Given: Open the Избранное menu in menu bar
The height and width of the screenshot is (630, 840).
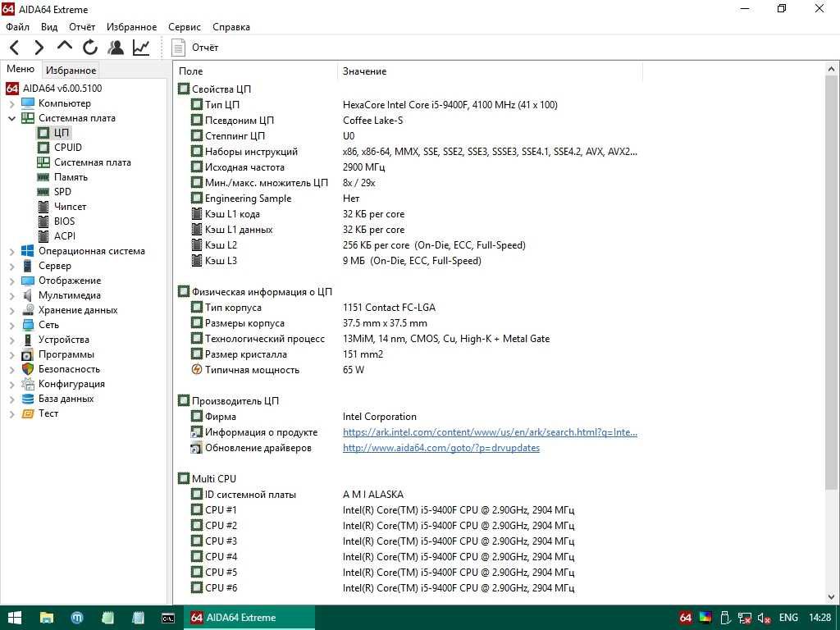Looking at the screenshot, I should [x=131, y=27].
